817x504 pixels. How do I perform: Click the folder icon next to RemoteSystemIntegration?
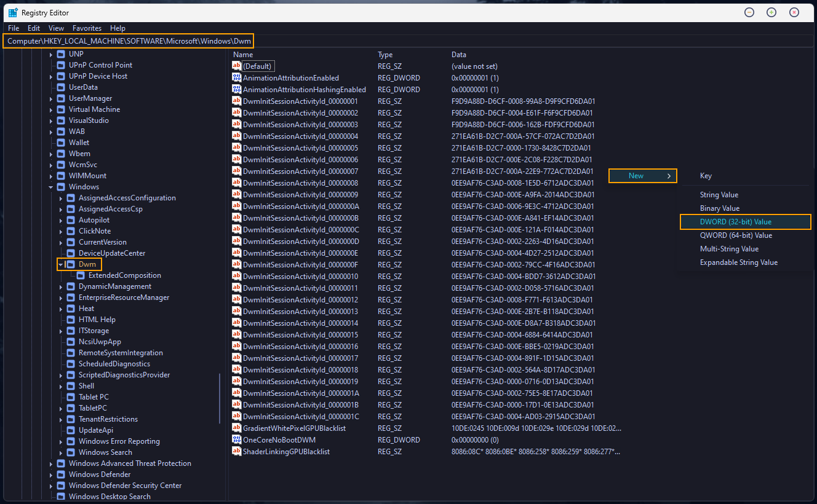point(71,353)
